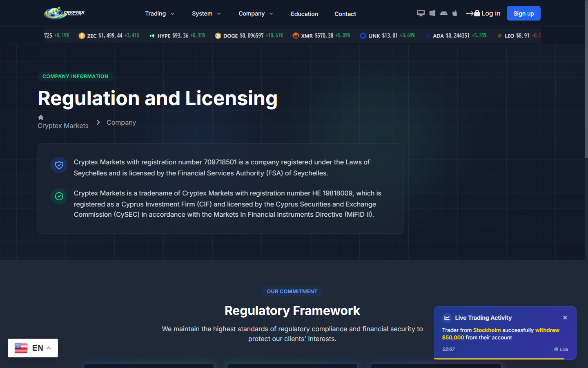Screen dimensions: 588x368
Task: Click the Regulation and Licensing heading
Action: [x=158, y=98]
